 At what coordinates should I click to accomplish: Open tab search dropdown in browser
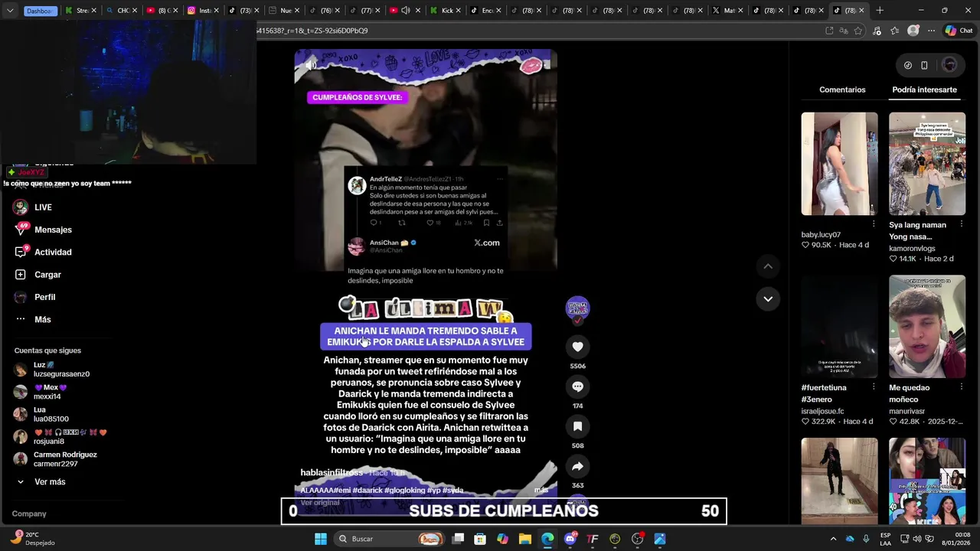(x=10, y=11)
